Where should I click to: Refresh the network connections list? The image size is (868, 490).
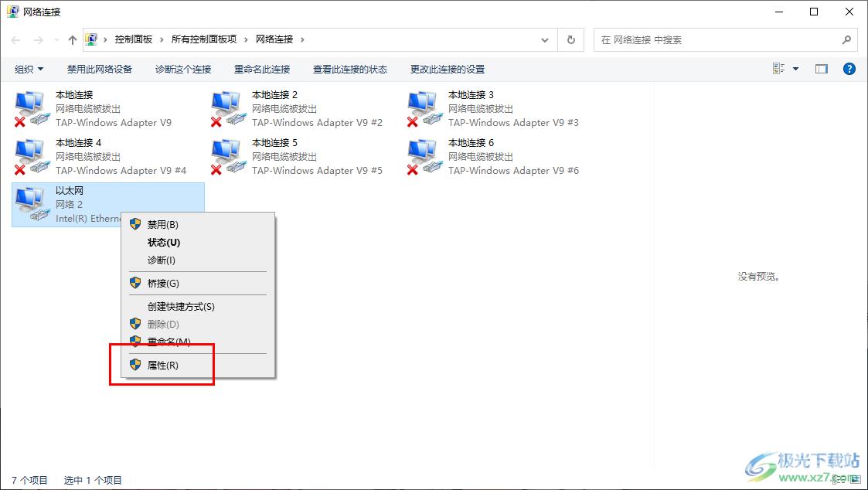[570, 40]
